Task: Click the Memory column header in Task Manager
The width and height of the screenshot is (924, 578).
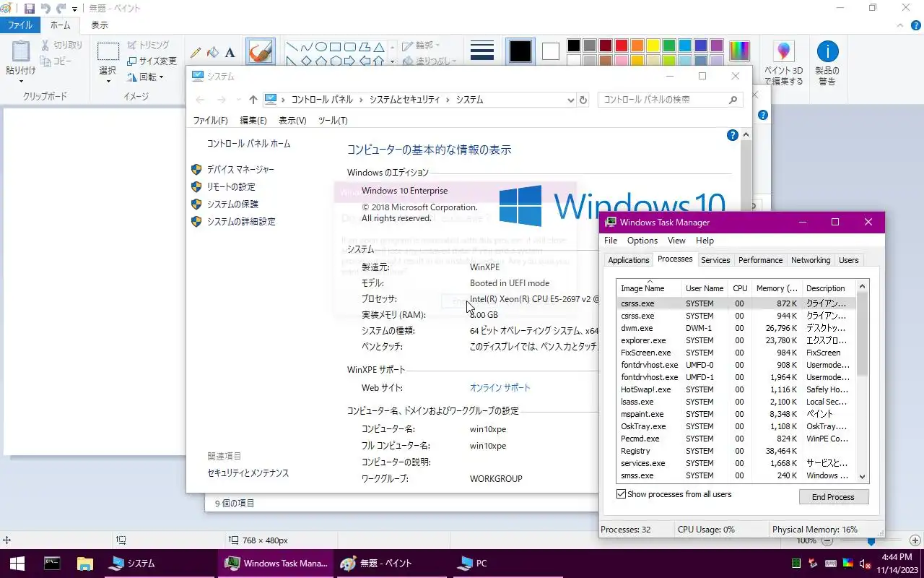Action: (x=777, y=288)
